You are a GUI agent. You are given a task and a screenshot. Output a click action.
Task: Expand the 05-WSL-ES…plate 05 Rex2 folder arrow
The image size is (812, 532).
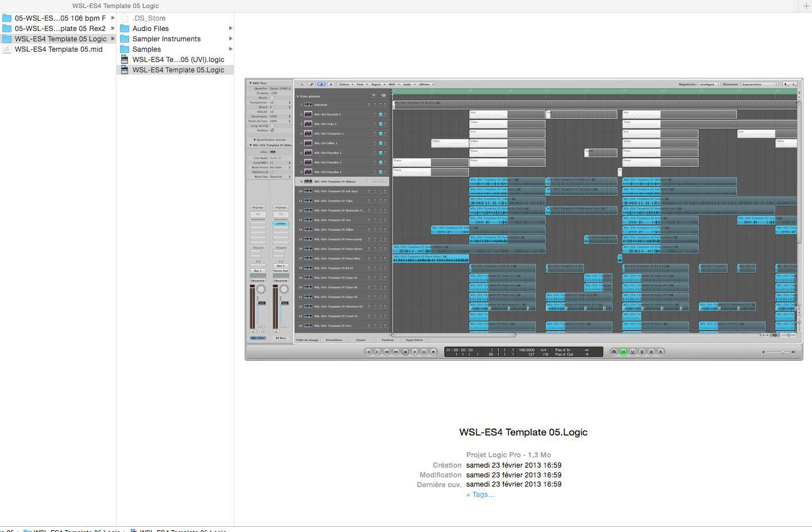pyautogui.click(x=113, y=28)
